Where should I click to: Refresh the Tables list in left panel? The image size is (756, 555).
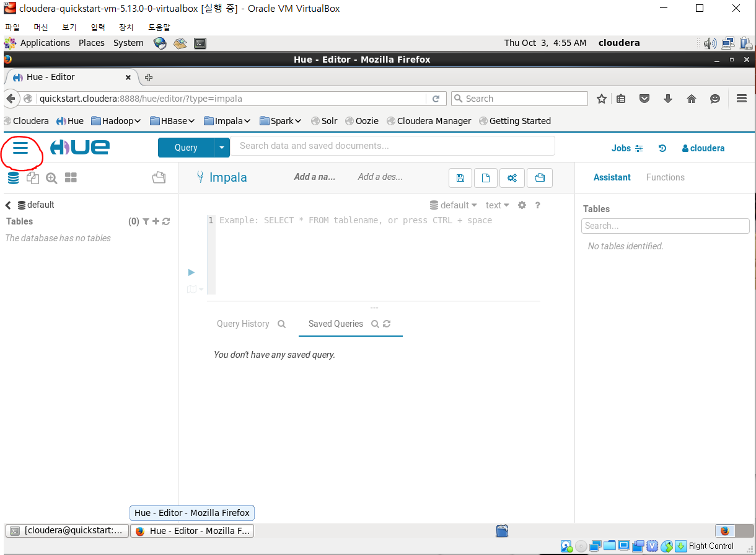(166, 221)
